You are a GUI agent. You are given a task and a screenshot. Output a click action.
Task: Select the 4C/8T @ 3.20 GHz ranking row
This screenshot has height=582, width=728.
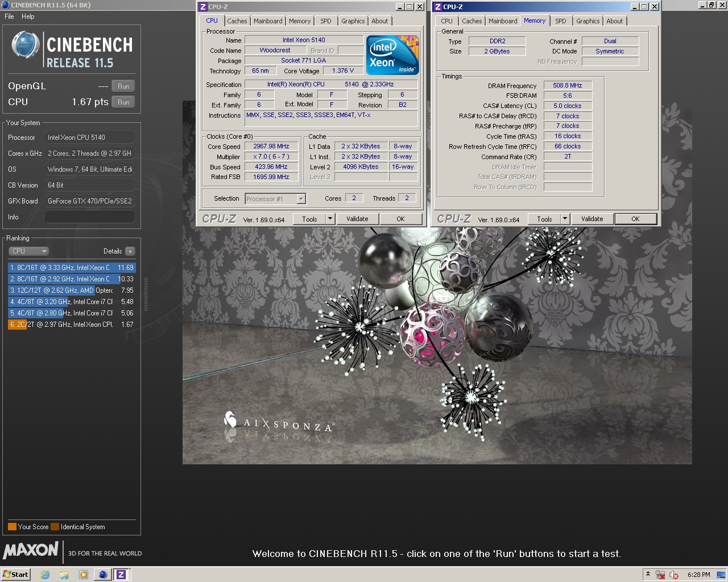point(72,302)
